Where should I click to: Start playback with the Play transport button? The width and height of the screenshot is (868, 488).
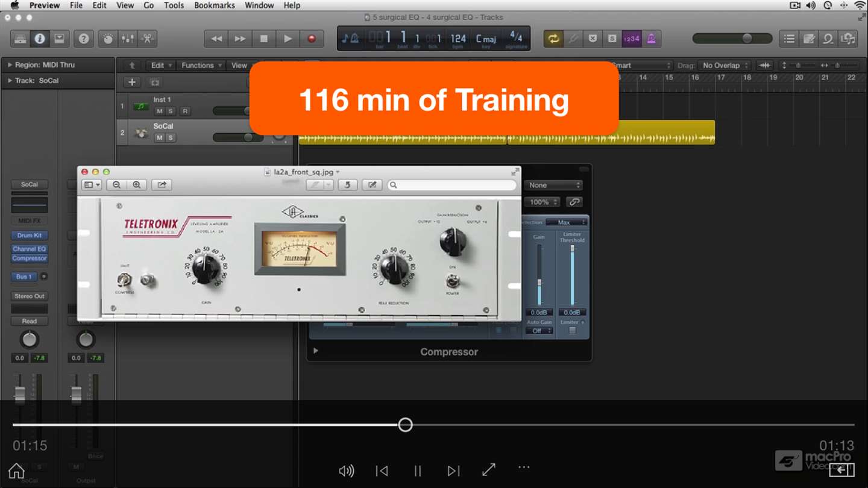288,39
